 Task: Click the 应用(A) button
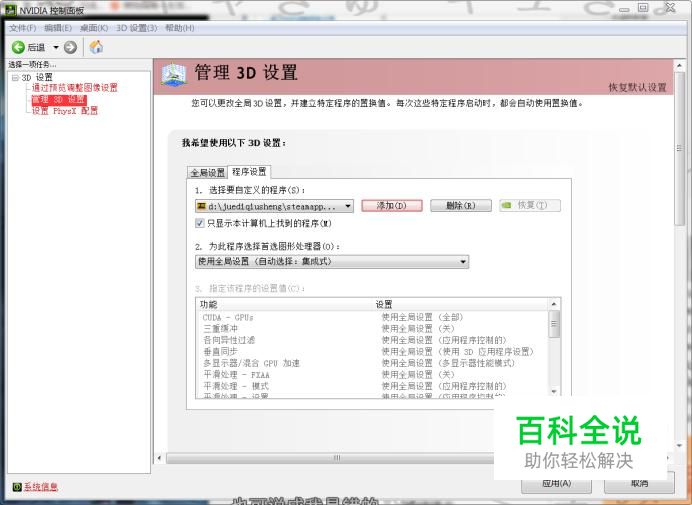click(556, 484)
